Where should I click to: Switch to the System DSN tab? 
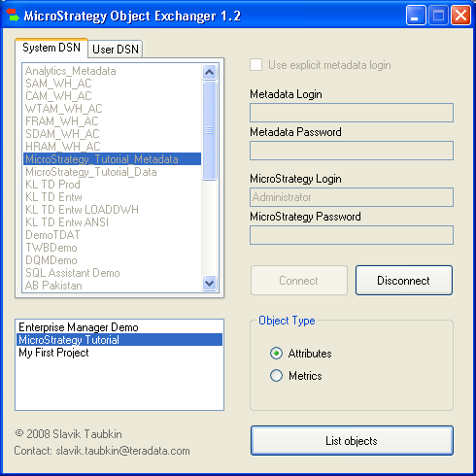point(51,48)
